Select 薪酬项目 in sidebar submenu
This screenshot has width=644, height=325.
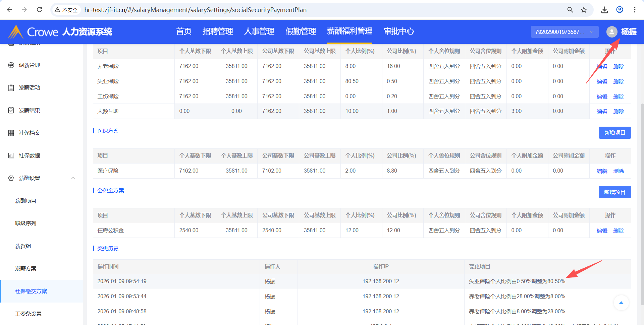(x=25, y=201)
